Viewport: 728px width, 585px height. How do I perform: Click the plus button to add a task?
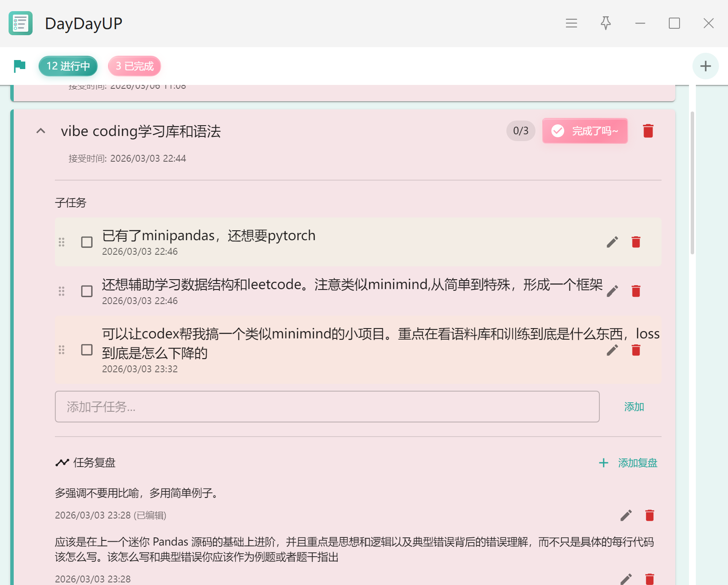[x=705, y=66]
